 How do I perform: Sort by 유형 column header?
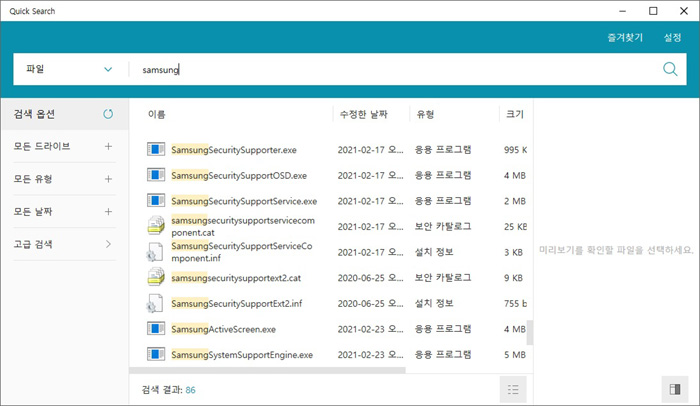tap(425, 114)
